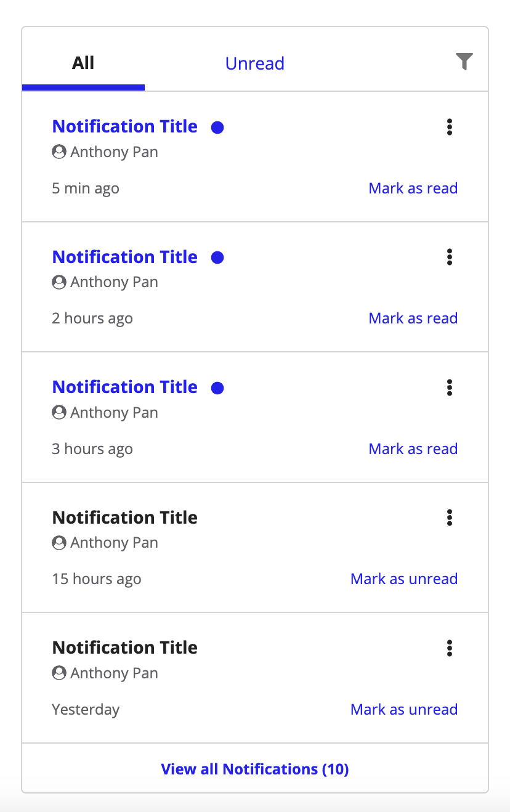Open the 2 hours ago Notification Title

tap(125, 257)
